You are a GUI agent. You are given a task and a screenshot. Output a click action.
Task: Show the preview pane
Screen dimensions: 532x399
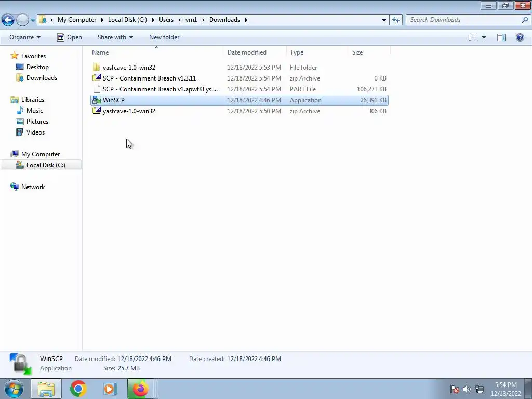(501, 37)
